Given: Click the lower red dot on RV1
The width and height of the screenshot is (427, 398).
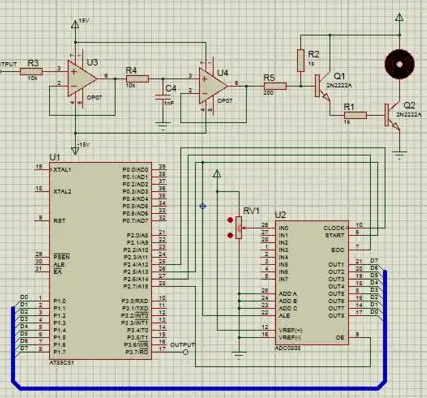Looking at the screenshot, I should point(230,236).
